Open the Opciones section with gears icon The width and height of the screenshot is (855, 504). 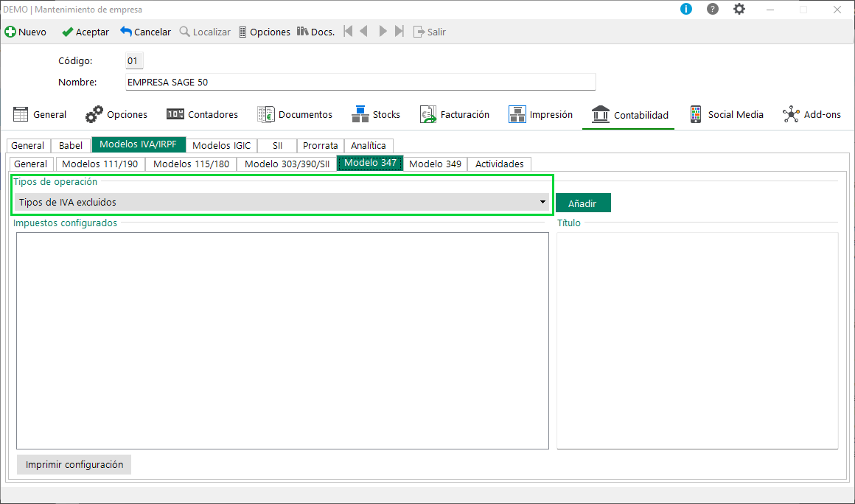[116, 114]
